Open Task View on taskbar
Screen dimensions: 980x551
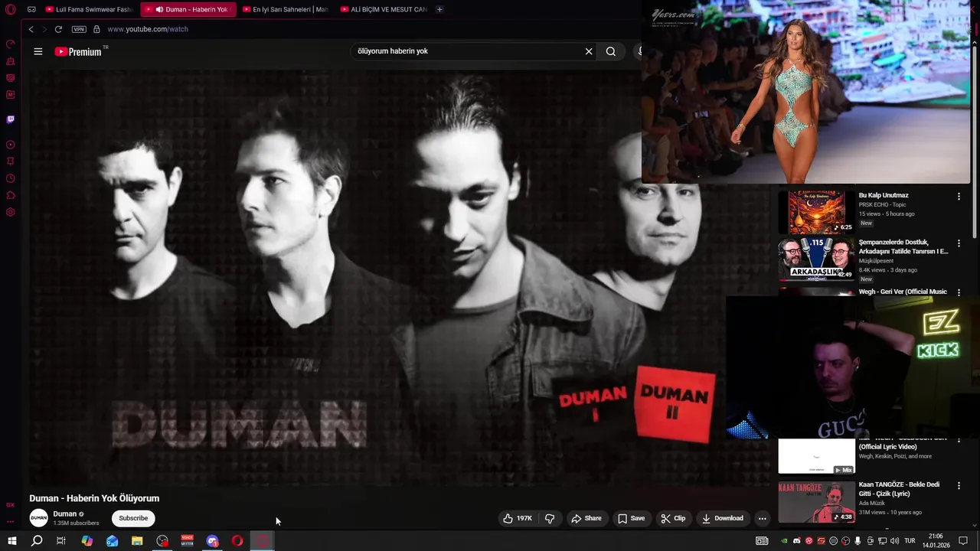pos(61,541)
